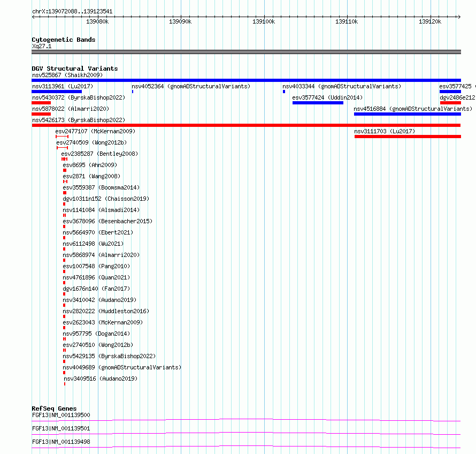Click the Xq27.1 band label
Viewport: 476px width, 454px height.
tap(42, 46)
